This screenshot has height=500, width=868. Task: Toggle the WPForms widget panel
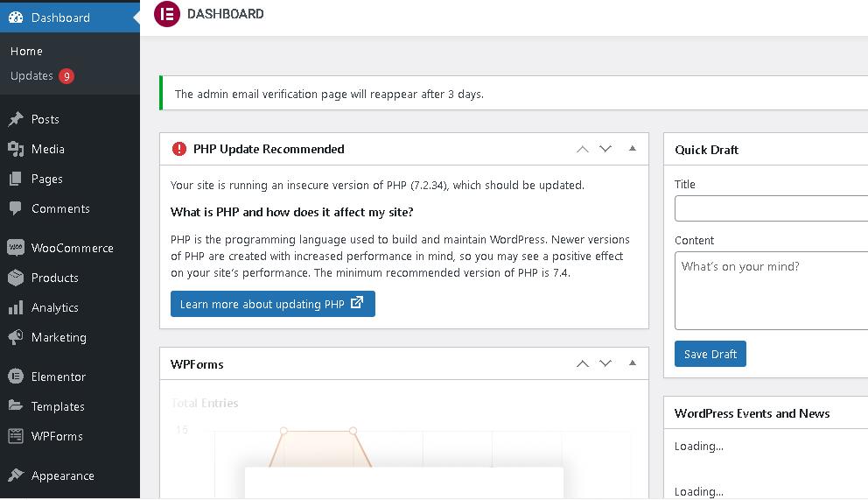pos(633,363)
